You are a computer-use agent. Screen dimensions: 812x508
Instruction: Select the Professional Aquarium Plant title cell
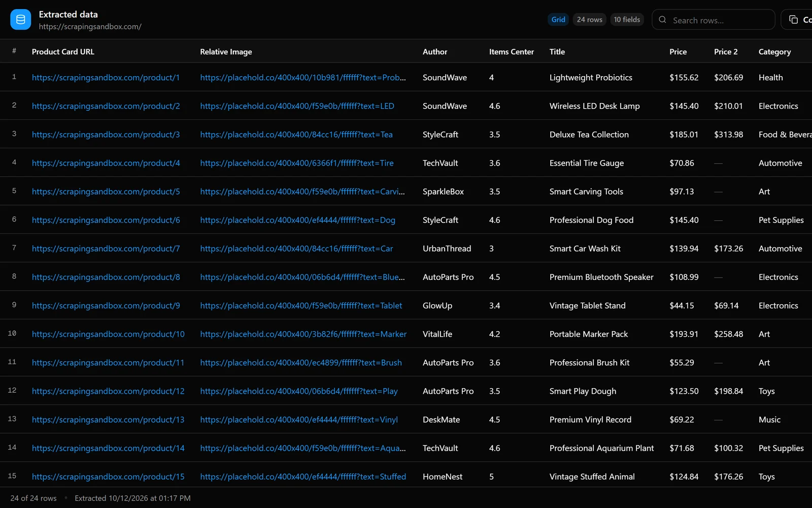[601, 448]
